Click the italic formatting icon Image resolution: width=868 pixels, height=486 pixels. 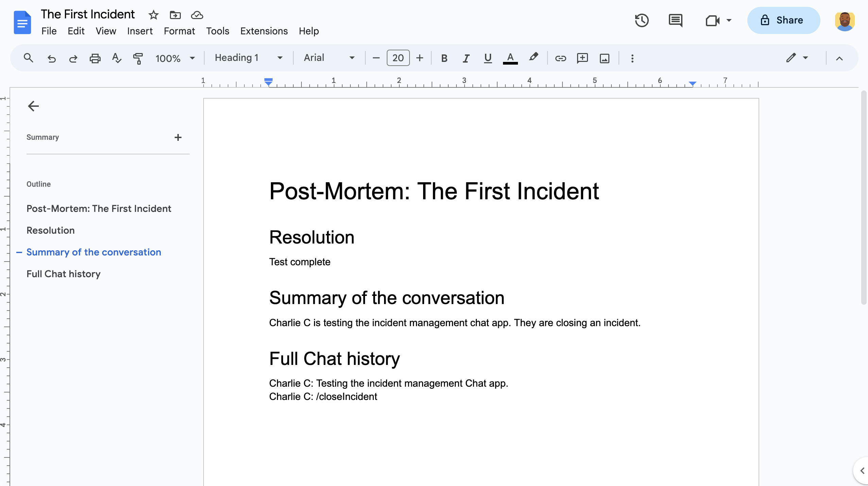click(x=466, y=58)
